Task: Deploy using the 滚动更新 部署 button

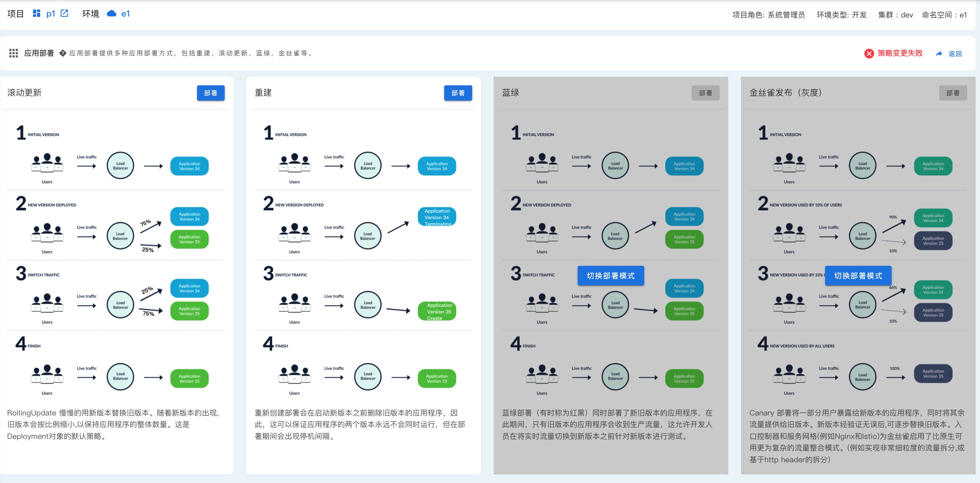Action: [x=211, y=93]
